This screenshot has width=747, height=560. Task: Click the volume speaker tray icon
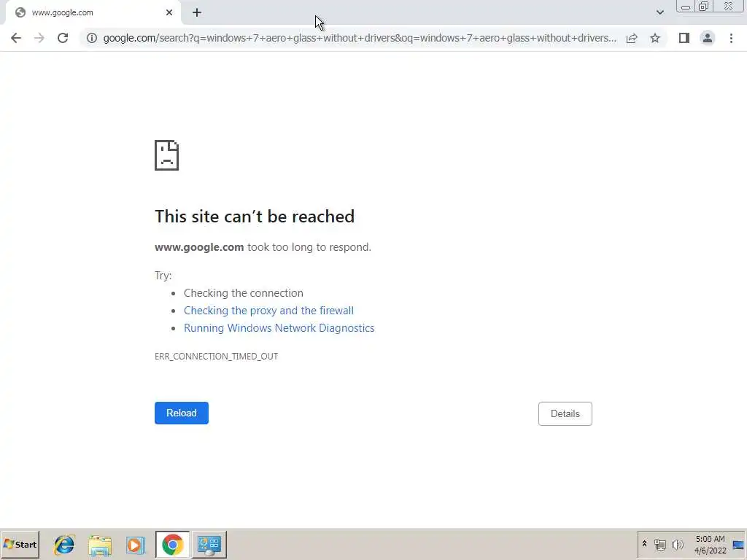click(677, 544)
